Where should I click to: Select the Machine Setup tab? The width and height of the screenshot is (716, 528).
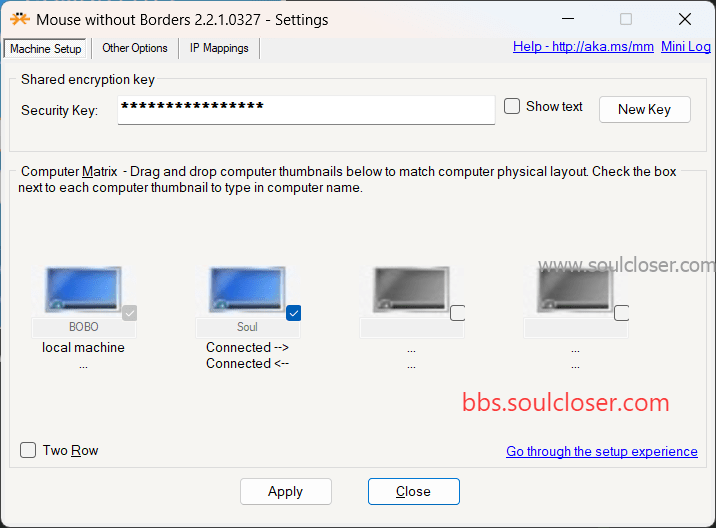[45, 48]
